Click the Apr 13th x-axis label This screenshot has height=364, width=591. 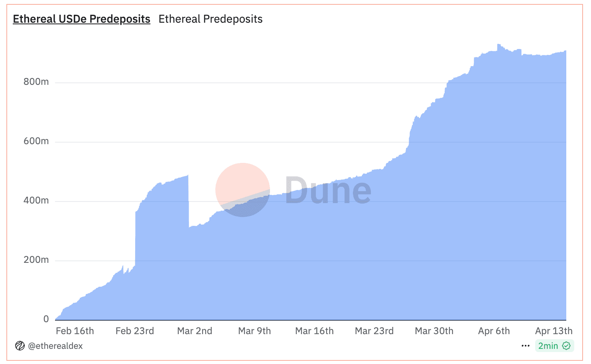(554, 331)
